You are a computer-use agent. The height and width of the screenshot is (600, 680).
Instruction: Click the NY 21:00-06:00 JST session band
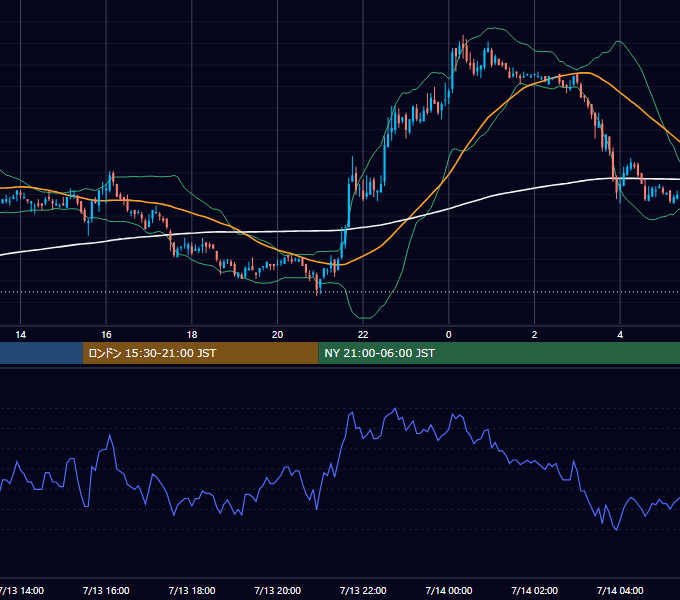(499, 353)
